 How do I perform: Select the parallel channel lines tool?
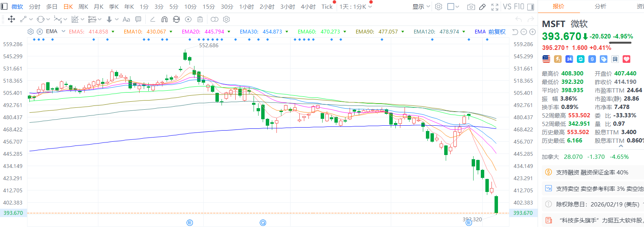[92, 19]
